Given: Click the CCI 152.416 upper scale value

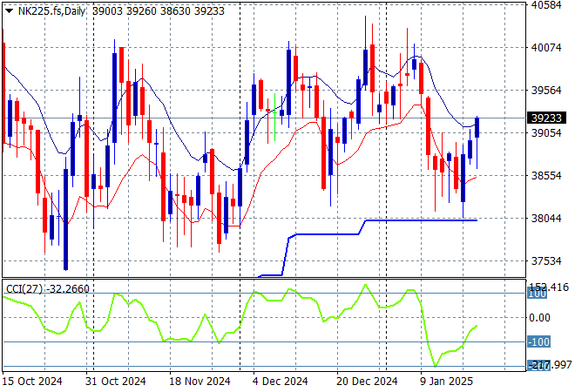Looking at the screenshot, I should pyautogui.click(x=549, y=287).
